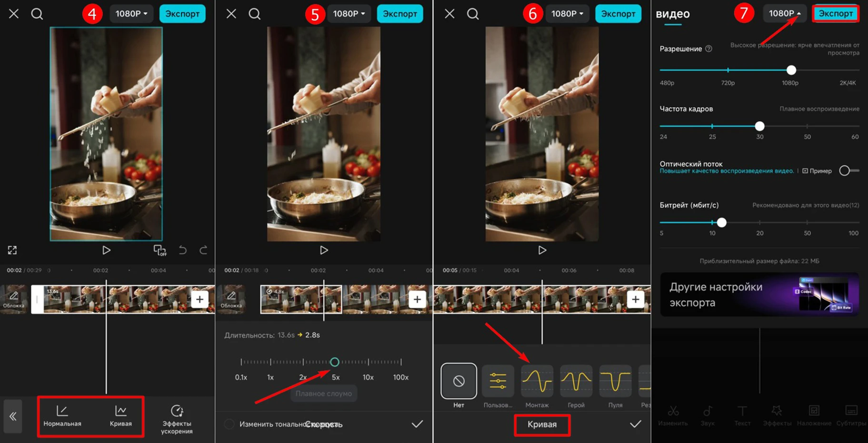Image resolution: width=868 pixels, height=443 pixels.
Task: Choose the Монтаж curve preset
Action: pyautogui.click(x=537, y=387)
